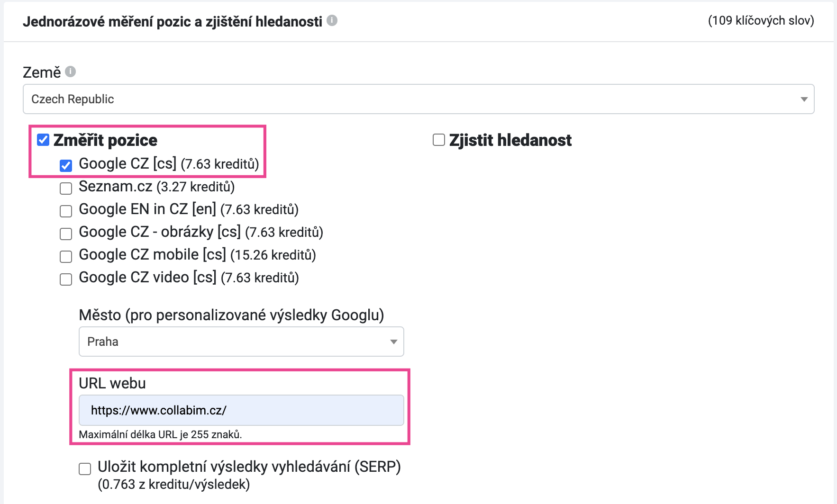Screen dimensions: 837x504
Task: Open the Praha city dropdown
Action: [x=241, y=342]
